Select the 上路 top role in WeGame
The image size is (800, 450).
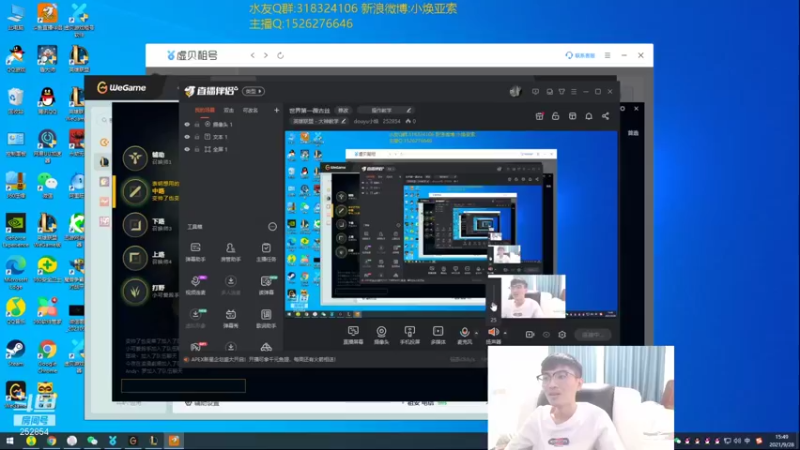point(135,258)
